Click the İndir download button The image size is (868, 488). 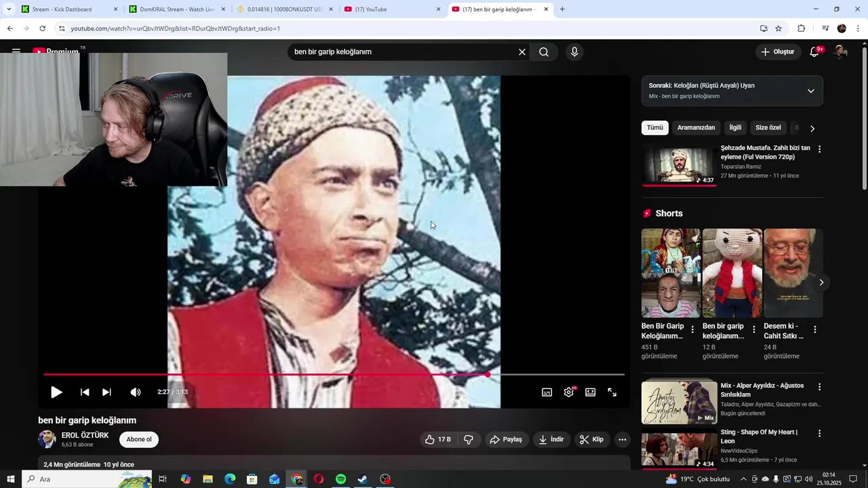pos(551,440)
